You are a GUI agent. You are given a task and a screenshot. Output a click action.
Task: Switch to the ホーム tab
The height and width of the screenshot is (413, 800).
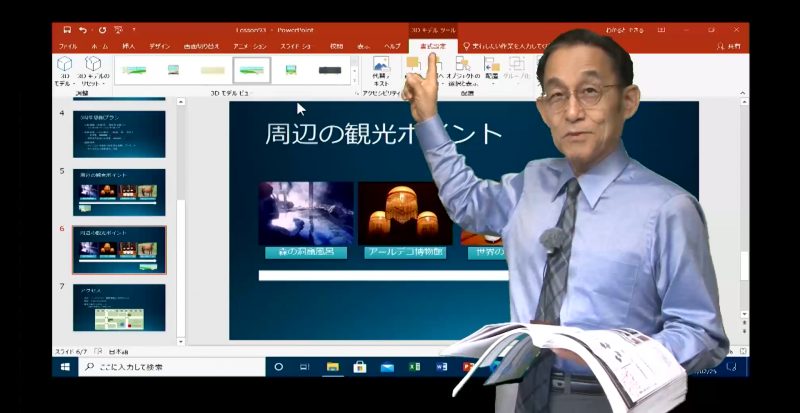click(x=100, y=46)
